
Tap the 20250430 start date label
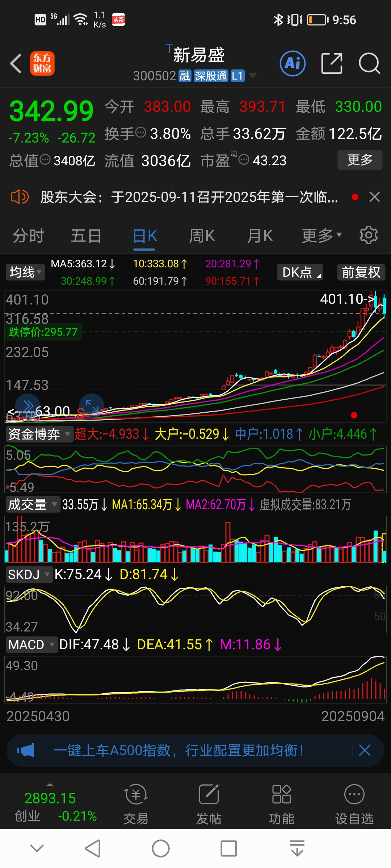coord(38,716)
